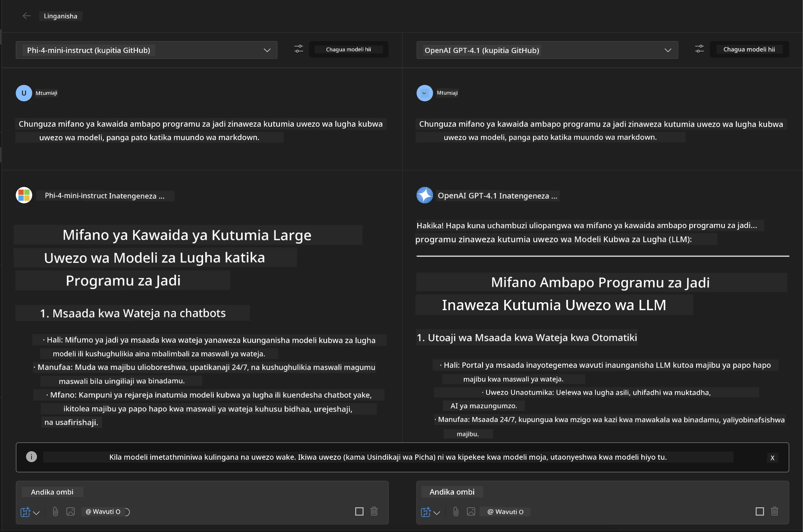Click 'Phi-4-mini-instruct Inatengeneza ...' status label

(x=105, y=195)
